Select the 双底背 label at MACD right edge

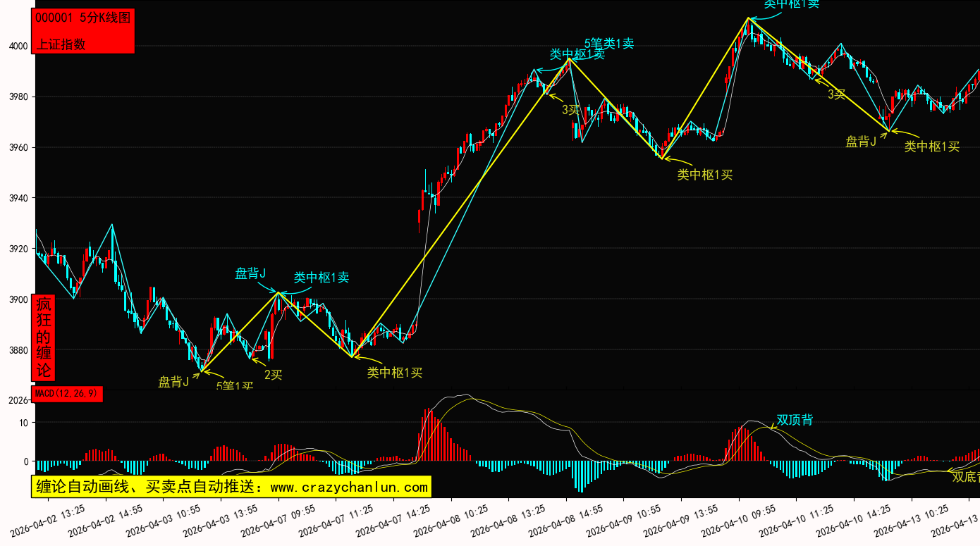click(965, 477)
